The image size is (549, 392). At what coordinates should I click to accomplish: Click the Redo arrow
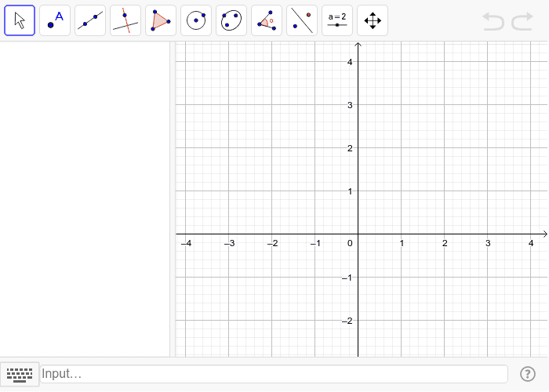click(522, 21)
